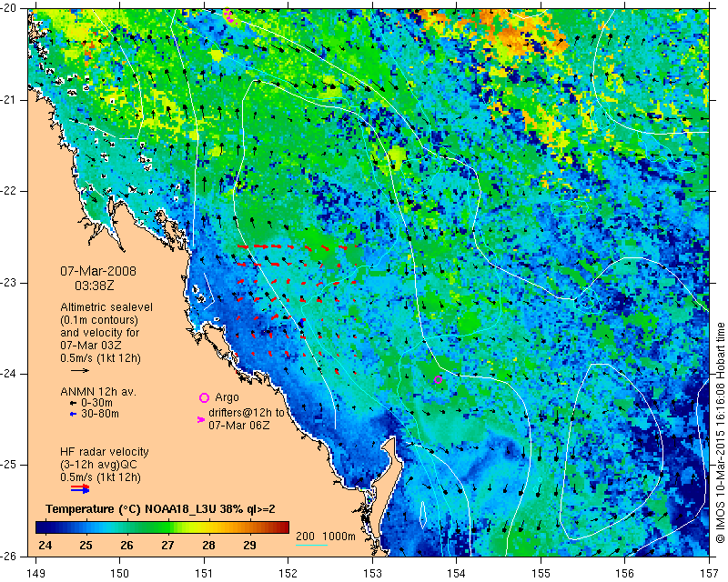The image size is (728, 582).
Task: Click the black altimetric velocity scale arrow
Action: [x=80, y=370]
